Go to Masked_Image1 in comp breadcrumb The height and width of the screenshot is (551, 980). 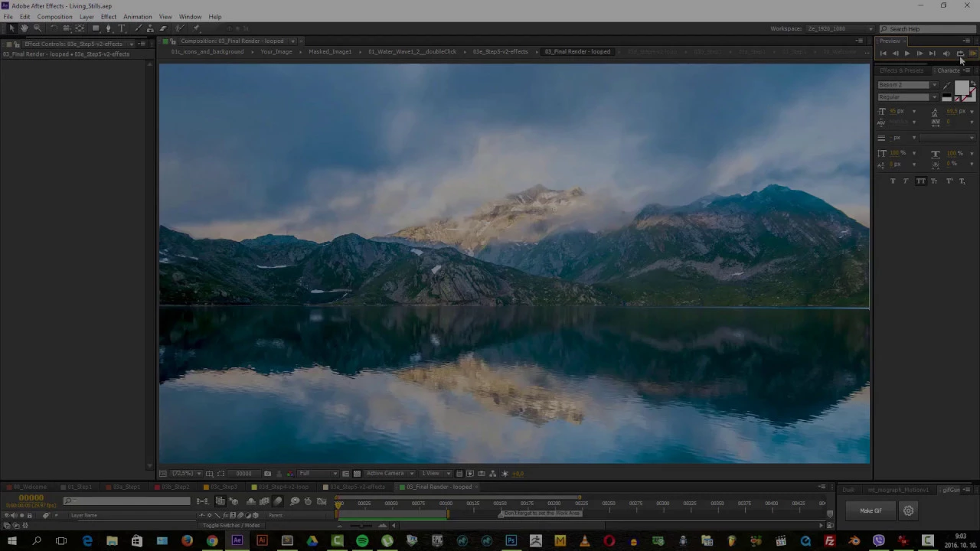pos(330,52)
